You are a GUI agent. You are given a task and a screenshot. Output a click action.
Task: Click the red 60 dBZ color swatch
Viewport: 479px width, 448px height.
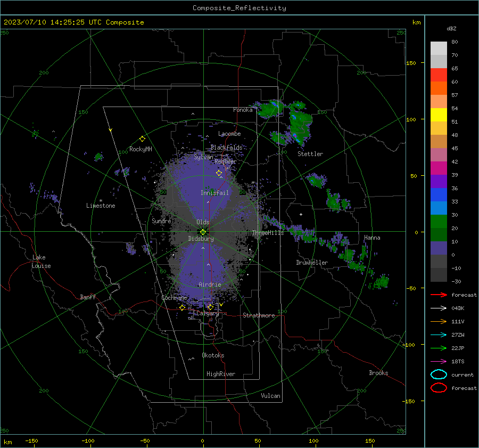click(x=439, y=75)
